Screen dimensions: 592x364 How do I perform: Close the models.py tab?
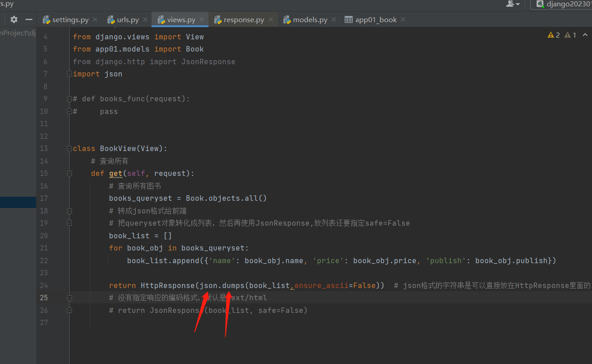click(x=334, y=19)
